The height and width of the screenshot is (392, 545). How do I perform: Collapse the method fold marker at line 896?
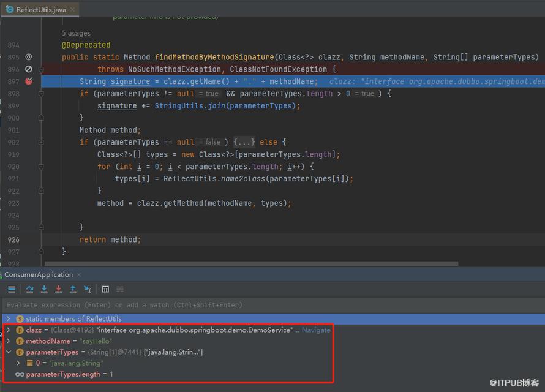[x=41, y=69]
